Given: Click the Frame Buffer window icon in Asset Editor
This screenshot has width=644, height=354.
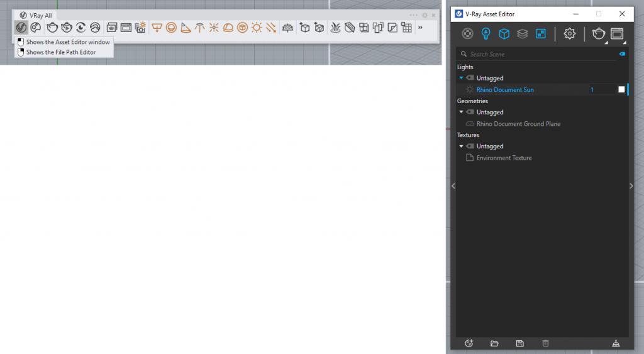Looking at the screenshot, I should coord(617,34).
